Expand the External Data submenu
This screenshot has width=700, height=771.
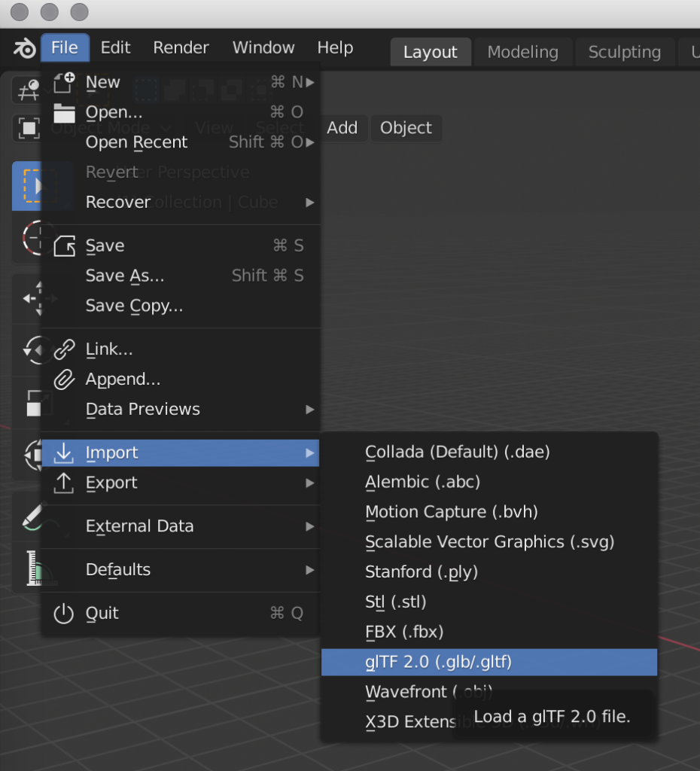[x=181, y=526]
